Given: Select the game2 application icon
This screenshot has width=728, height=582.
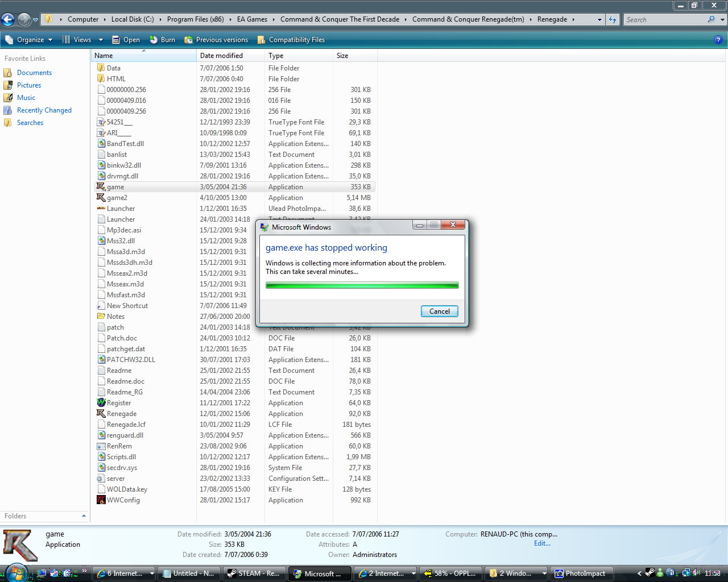Looking at the screenshot, I should [101, 198].
